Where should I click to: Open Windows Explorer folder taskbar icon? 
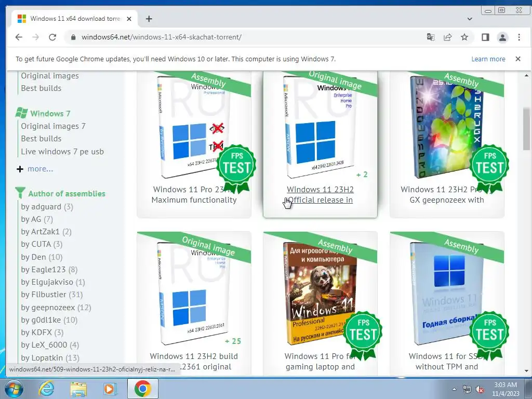[x=78, y=389]
